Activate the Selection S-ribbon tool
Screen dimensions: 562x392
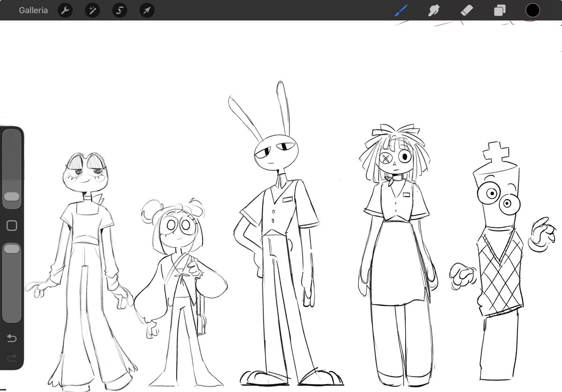click(120, 10)
